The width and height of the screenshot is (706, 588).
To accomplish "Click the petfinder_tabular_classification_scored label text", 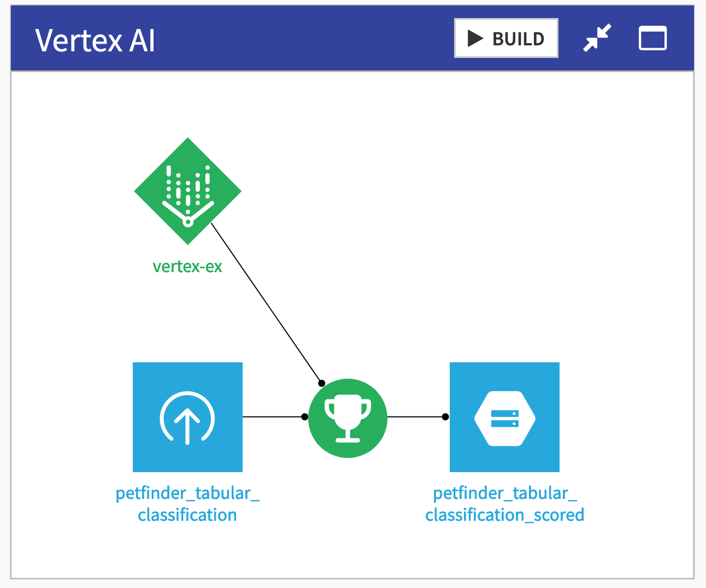I will pos(504,503).
